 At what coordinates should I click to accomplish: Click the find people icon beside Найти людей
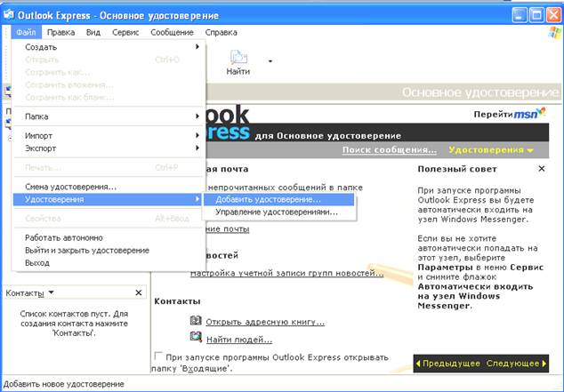(x=196, y=337)
